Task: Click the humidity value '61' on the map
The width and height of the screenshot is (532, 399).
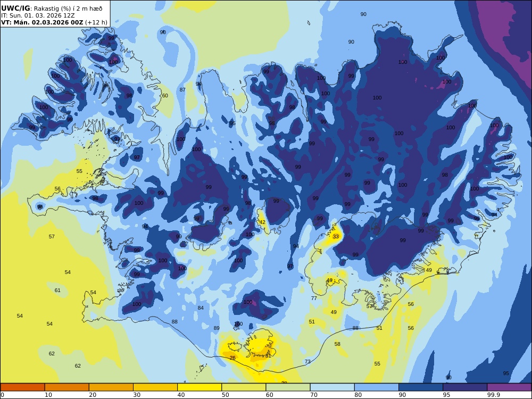Action: pos(57,290)
